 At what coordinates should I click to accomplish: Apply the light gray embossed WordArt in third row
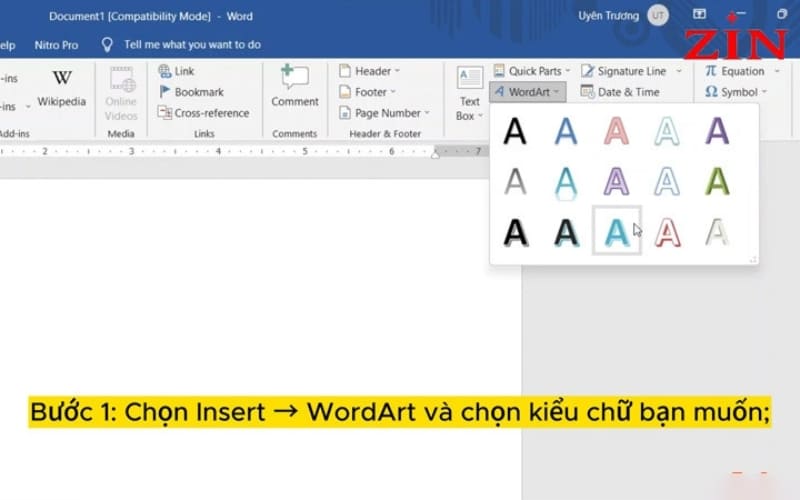coord(717,232)
